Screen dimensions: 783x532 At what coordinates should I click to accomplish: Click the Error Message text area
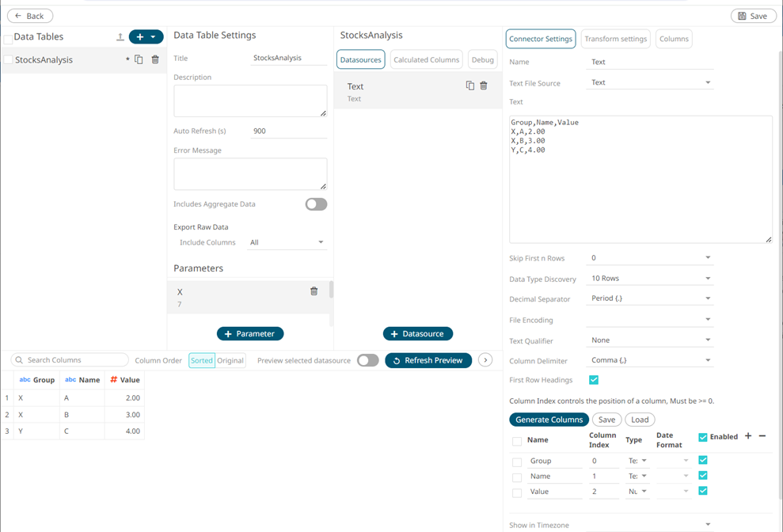point(250,174)
